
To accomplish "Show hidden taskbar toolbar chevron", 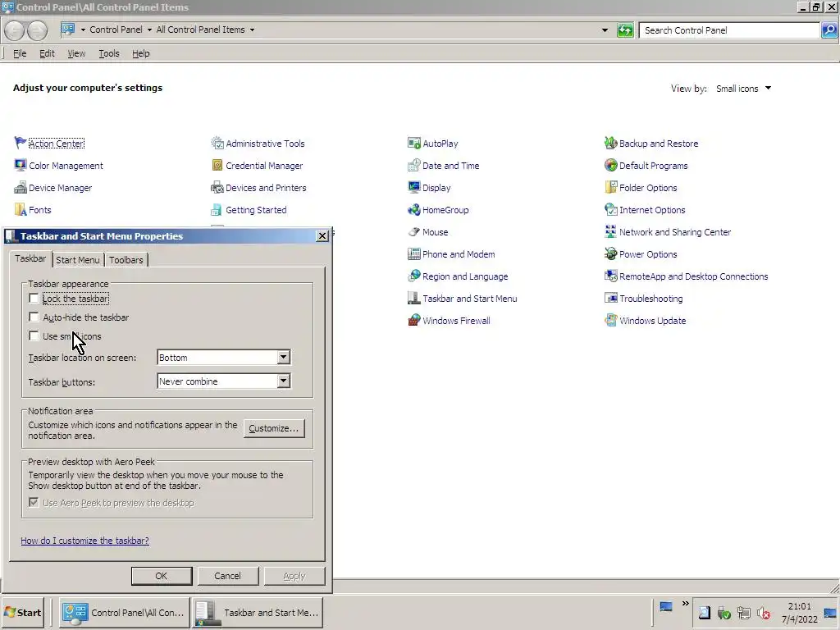I will point(685,604).
